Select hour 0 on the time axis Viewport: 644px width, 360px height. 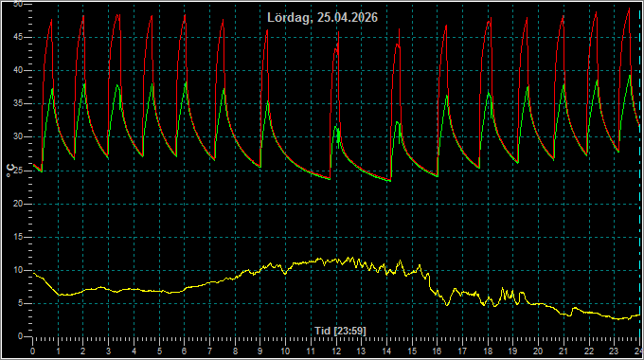[x=33, y=351]
